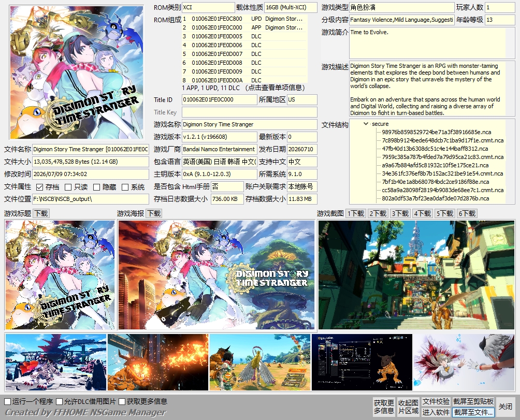
Task: Click the 收起图片区域 button
Action: tap(408, 407)
